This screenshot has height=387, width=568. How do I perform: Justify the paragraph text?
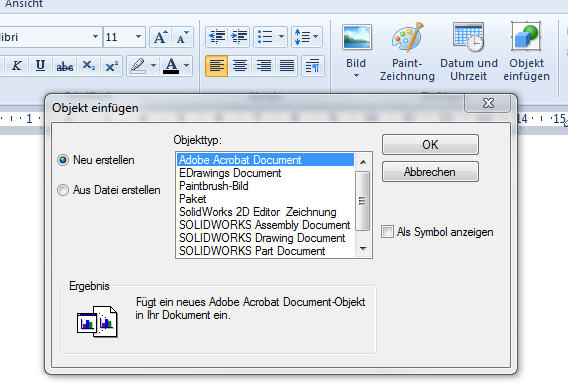click(287, 66)
